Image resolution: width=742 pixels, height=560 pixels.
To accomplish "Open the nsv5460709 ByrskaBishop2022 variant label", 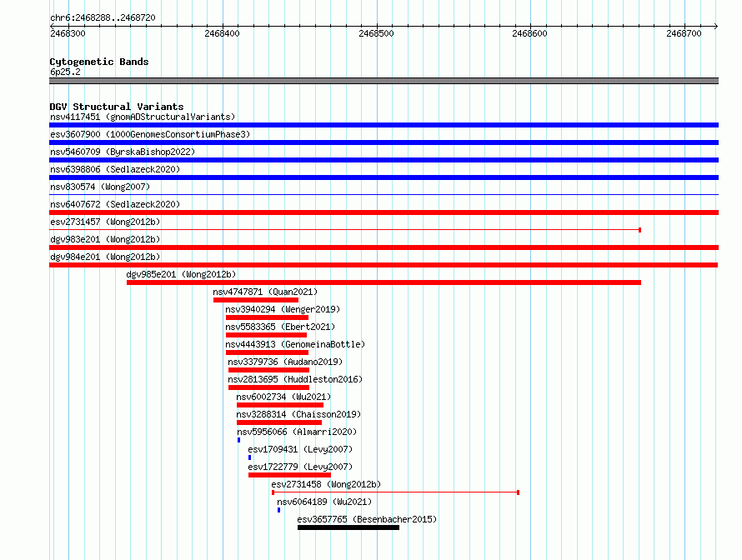I will pyautogui.click(x=123, y=152).
